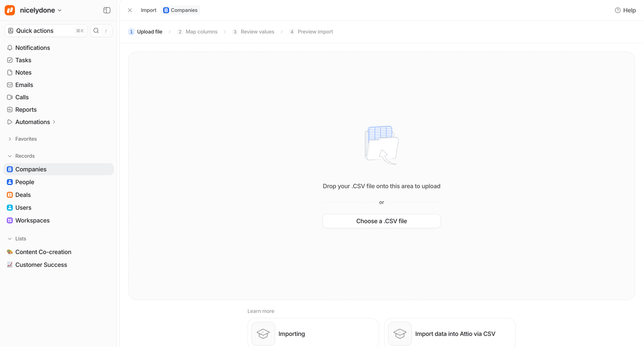Open Import data into Attio via CSV
The width and height of the screenshot is (644, 347).
point(450,333)
